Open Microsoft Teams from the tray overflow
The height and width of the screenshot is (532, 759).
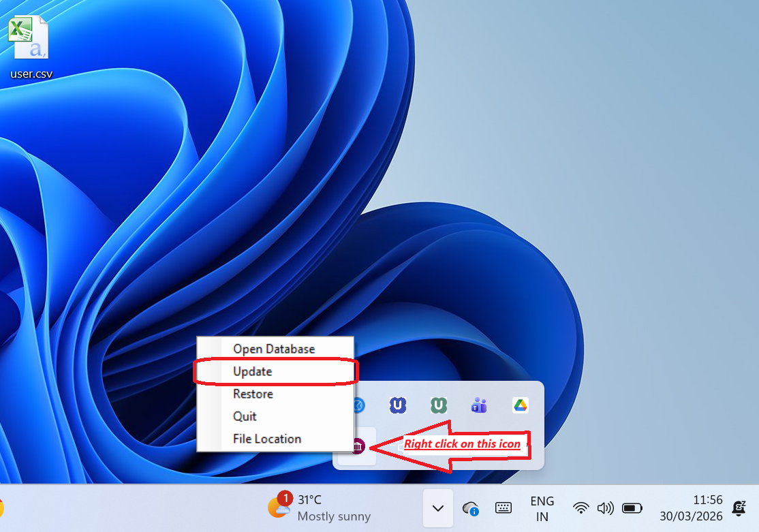(479, 405)
